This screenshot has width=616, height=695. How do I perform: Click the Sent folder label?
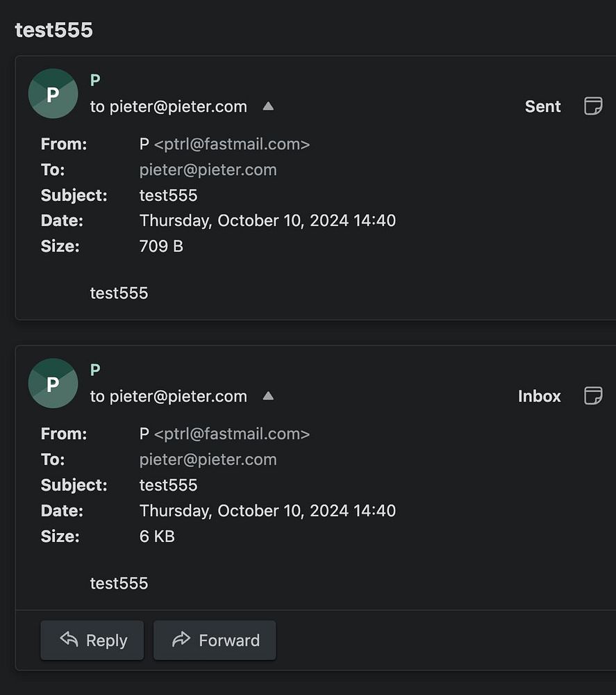tap(542, 106)
